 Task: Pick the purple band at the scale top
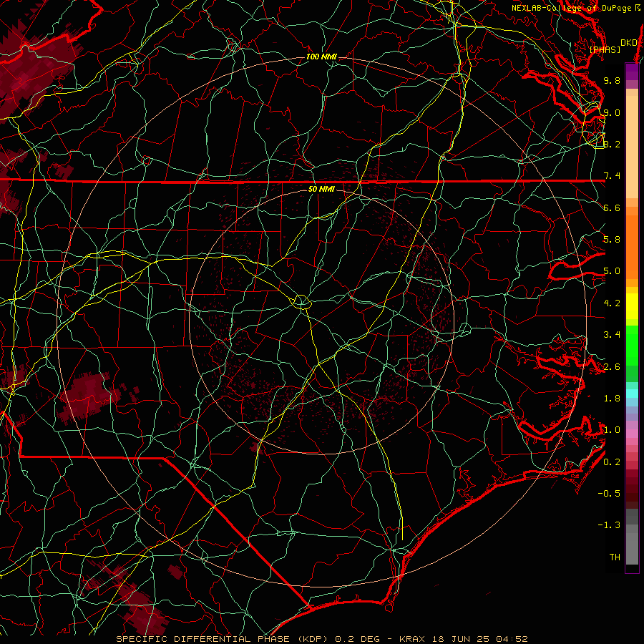click(632, 72)
